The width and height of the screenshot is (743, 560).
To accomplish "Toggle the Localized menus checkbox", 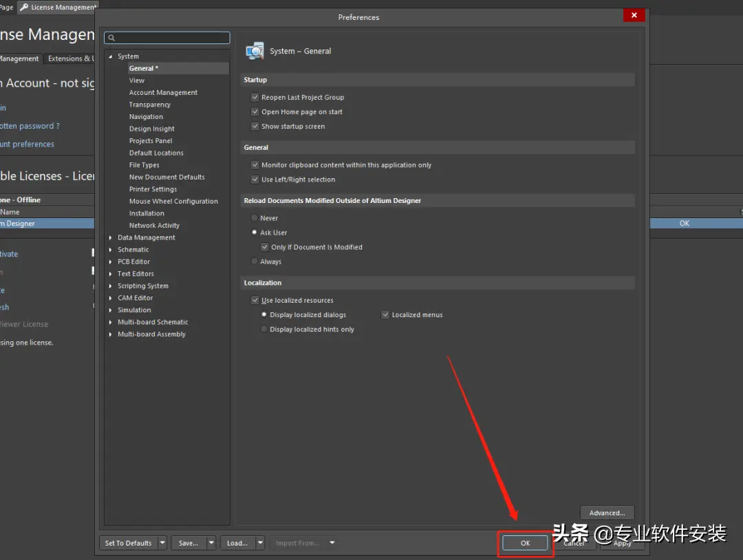I will click(x=385, y=314).
